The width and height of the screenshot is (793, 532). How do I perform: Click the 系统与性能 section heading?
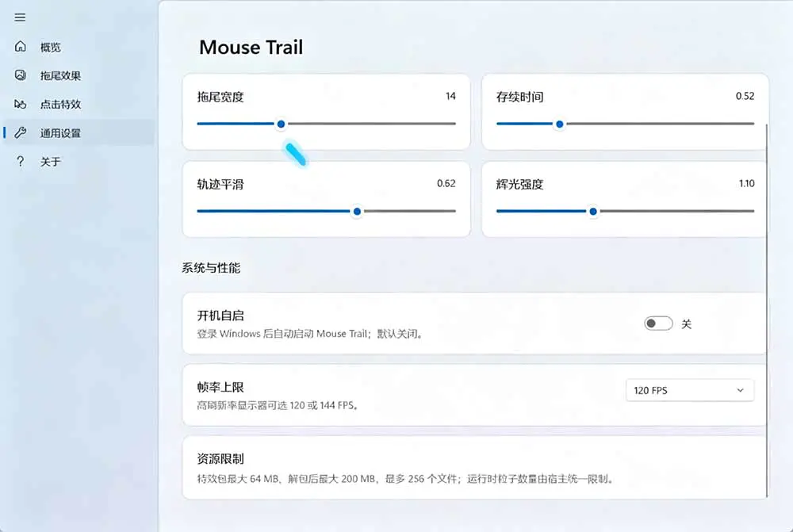(211, 268)
